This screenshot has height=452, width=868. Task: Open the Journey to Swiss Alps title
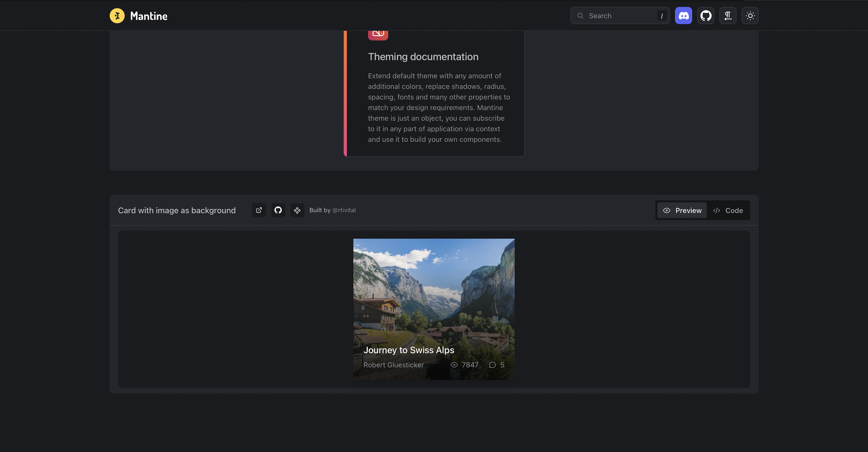(x=409, y=350)
